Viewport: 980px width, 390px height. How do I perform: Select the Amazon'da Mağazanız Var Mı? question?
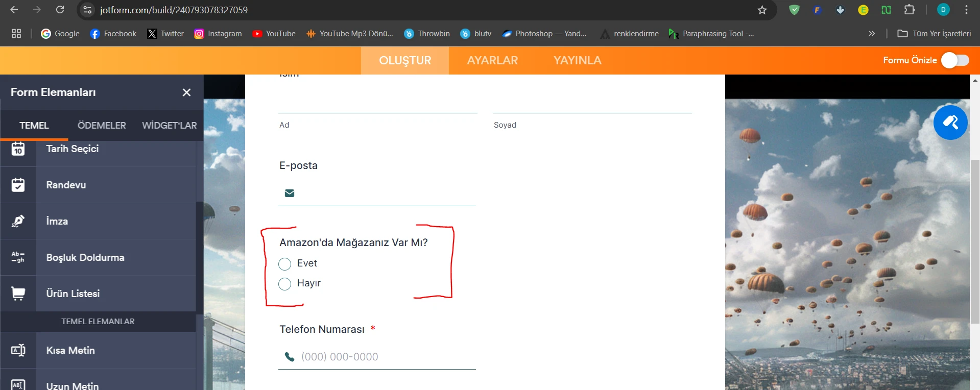point(353,242)
